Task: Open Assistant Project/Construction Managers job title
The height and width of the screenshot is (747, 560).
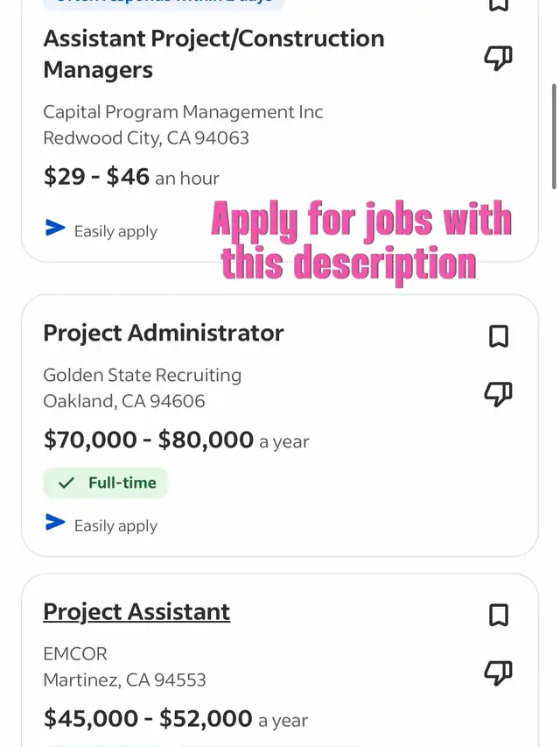Action: (213, 53)
